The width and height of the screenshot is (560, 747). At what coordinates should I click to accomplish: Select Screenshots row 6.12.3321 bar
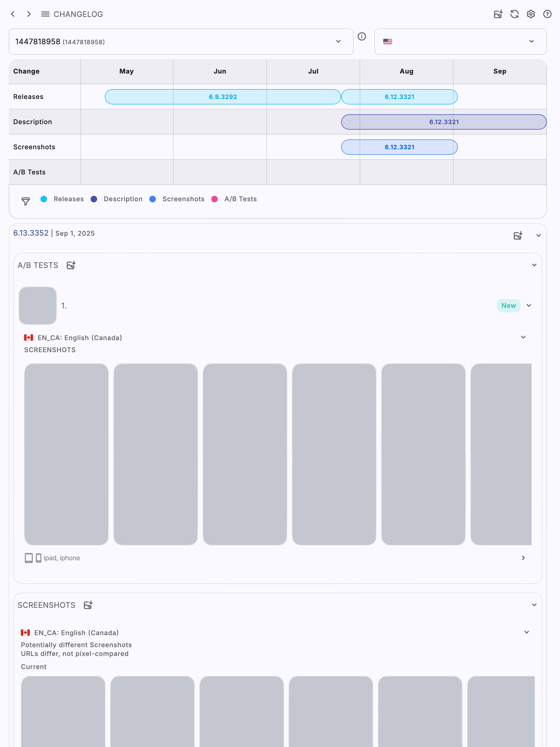(399, 147)
